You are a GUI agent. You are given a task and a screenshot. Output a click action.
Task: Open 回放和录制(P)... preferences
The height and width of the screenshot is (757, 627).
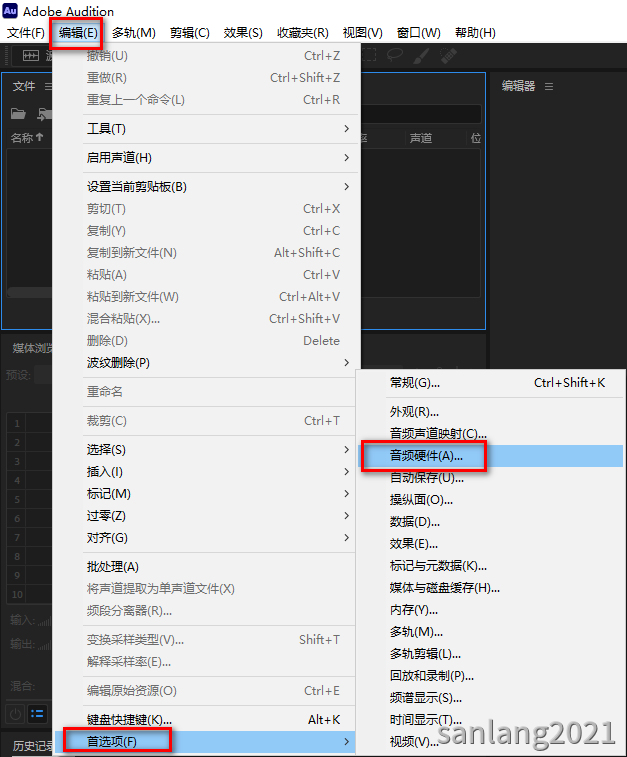pyautogui.click(x=491, y=676)
